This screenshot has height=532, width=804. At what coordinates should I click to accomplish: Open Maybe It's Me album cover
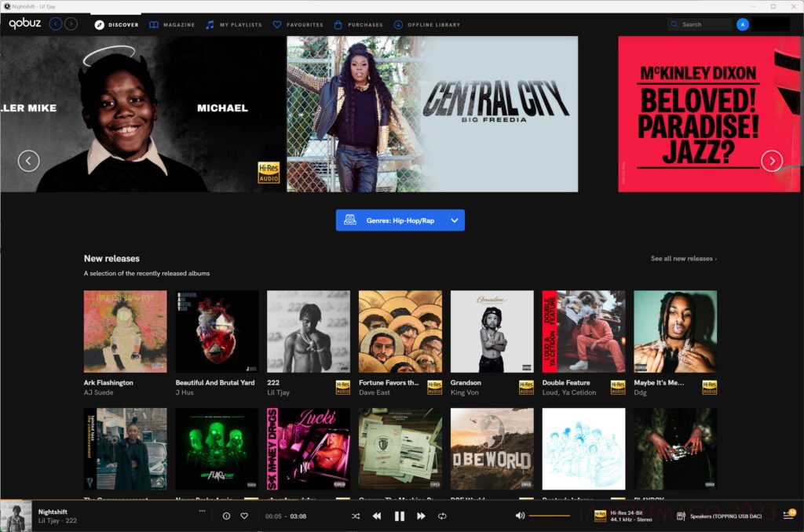coord(675,332)
